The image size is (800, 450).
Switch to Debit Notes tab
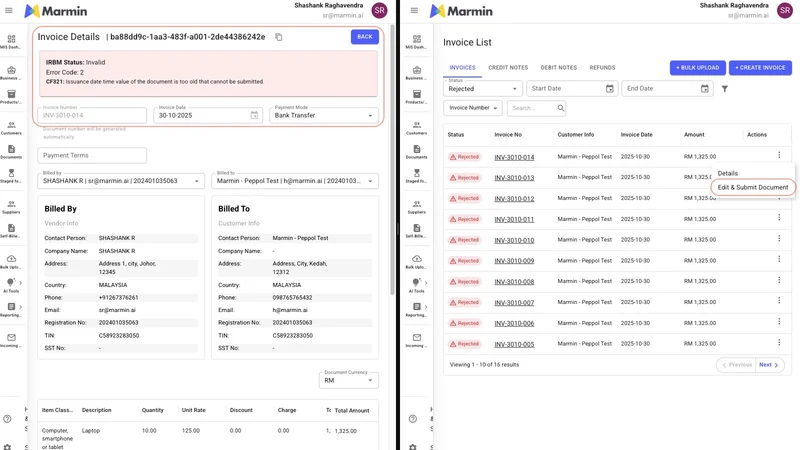pyautogui.click(x=559, y=67)
